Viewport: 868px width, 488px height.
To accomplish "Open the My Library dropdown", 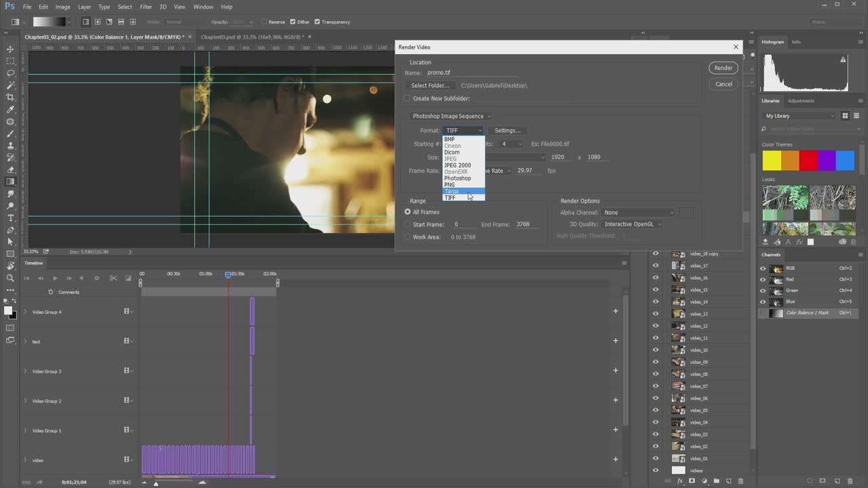I will tap(800, 116).
